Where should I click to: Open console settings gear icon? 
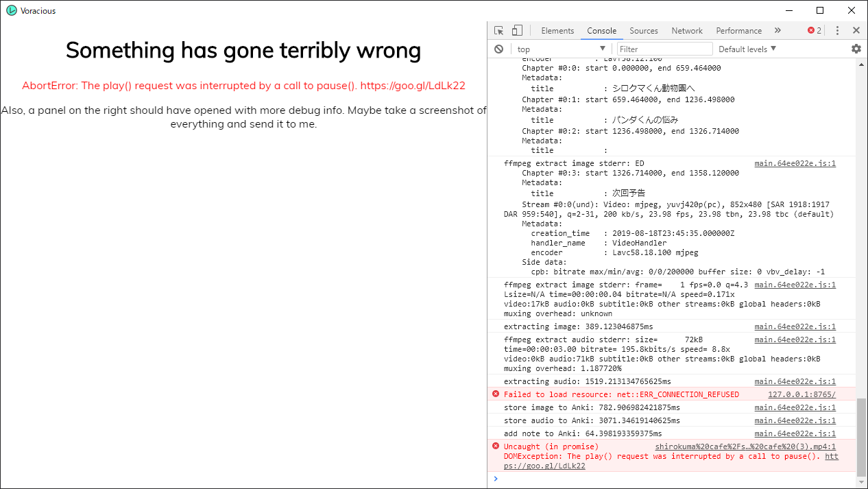[856, 49]
